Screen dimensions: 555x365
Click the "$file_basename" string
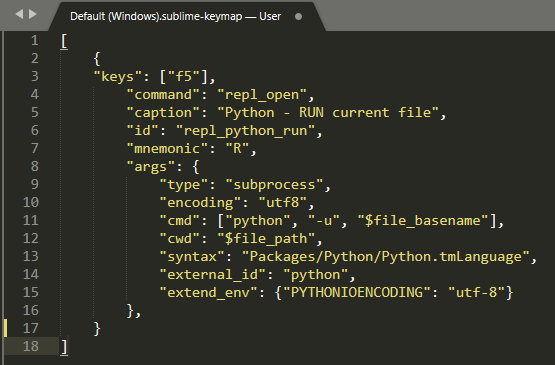pyautogui.click(x=423, y=221)
